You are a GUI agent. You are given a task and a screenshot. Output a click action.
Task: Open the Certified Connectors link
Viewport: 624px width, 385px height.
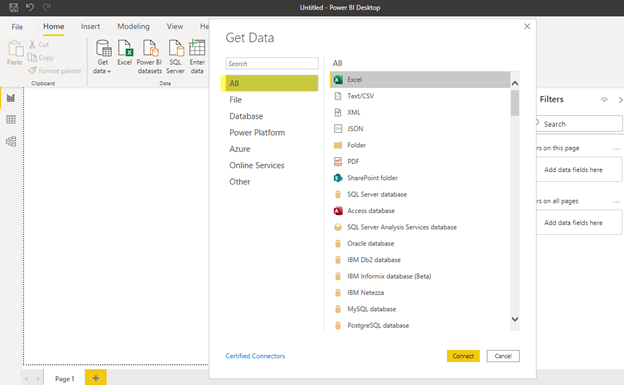tap(255, 356)
